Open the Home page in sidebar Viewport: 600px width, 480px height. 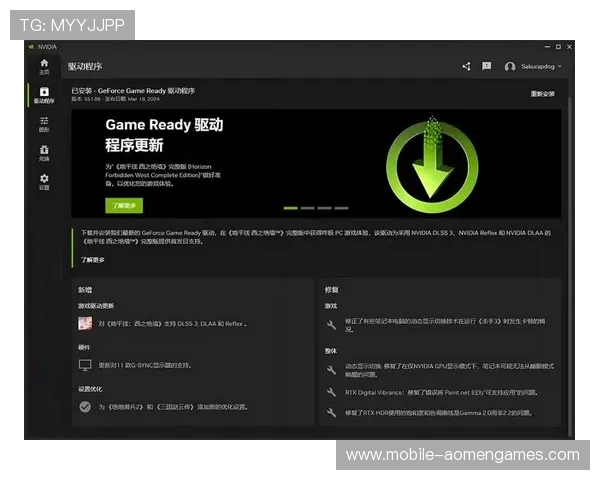pos(44,67)
